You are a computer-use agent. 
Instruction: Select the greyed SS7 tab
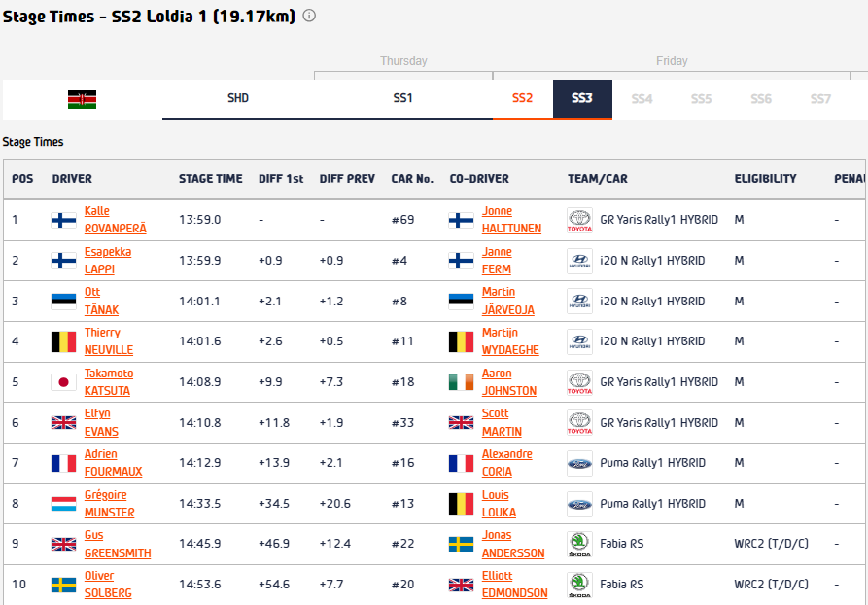821,99
